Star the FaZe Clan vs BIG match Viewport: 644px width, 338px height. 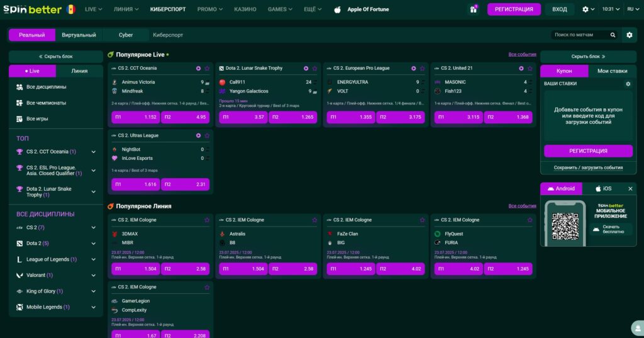pos(422,220)
